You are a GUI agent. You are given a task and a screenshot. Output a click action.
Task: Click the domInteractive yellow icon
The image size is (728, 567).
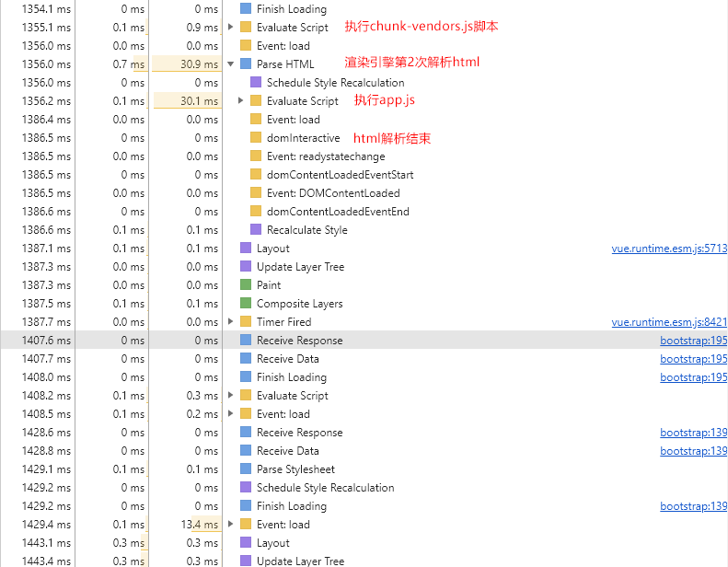tap(256, 138)
